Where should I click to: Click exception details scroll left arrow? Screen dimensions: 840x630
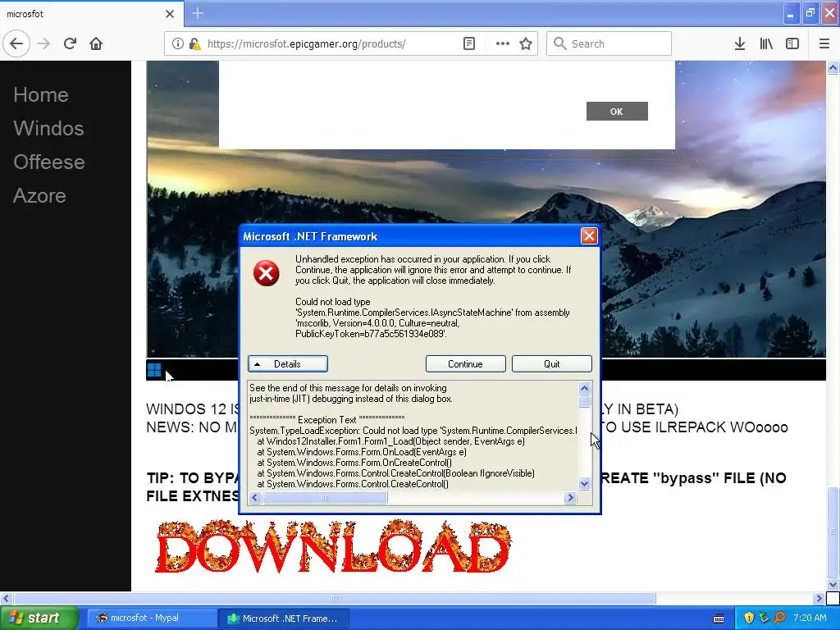(x=256, y=498)
